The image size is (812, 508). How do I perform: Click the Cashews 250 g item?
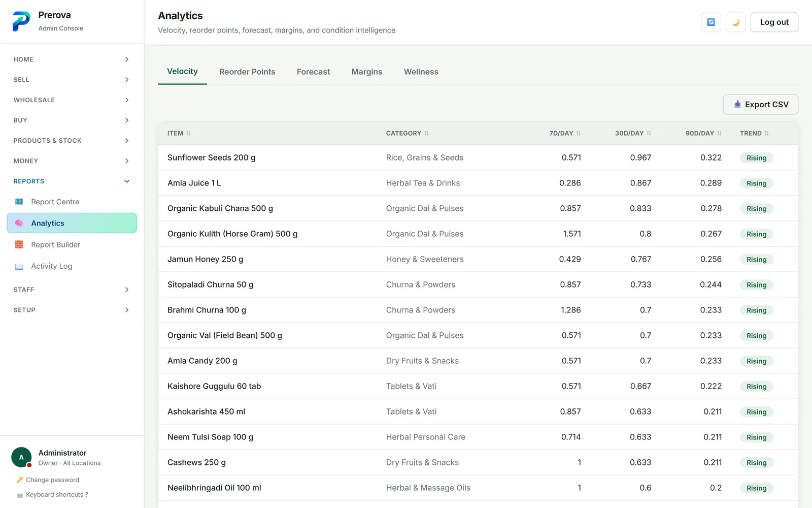point(196,462)
